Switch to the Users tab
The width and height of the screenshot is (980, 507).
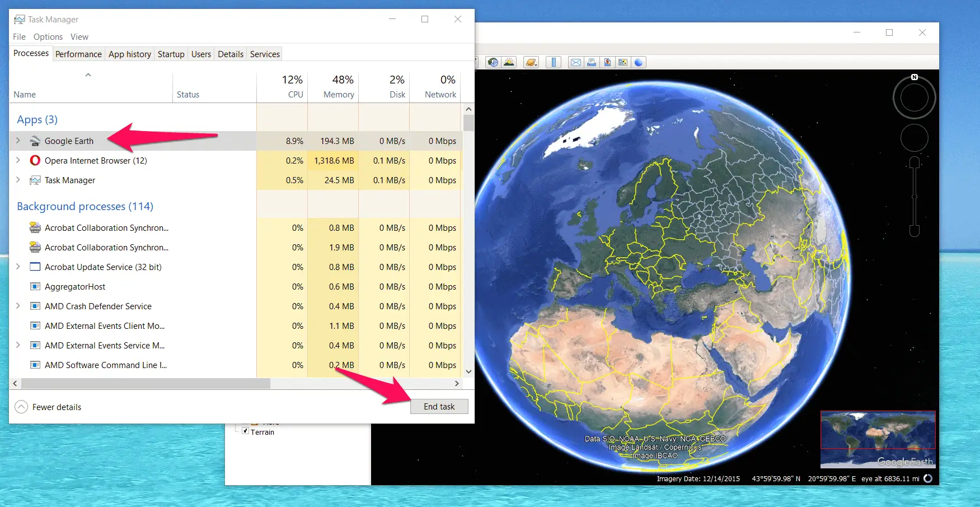coord(201,54)
